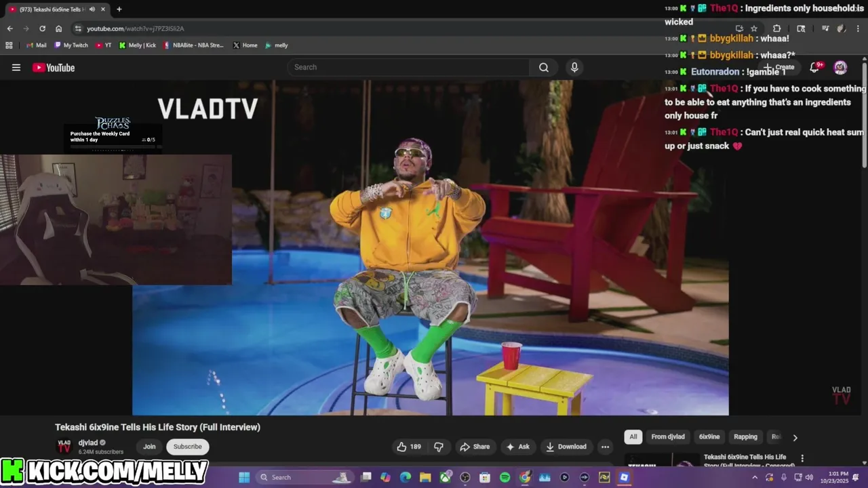Open more actions ellipsis under the video
The image size is (868, 488).
605,447
